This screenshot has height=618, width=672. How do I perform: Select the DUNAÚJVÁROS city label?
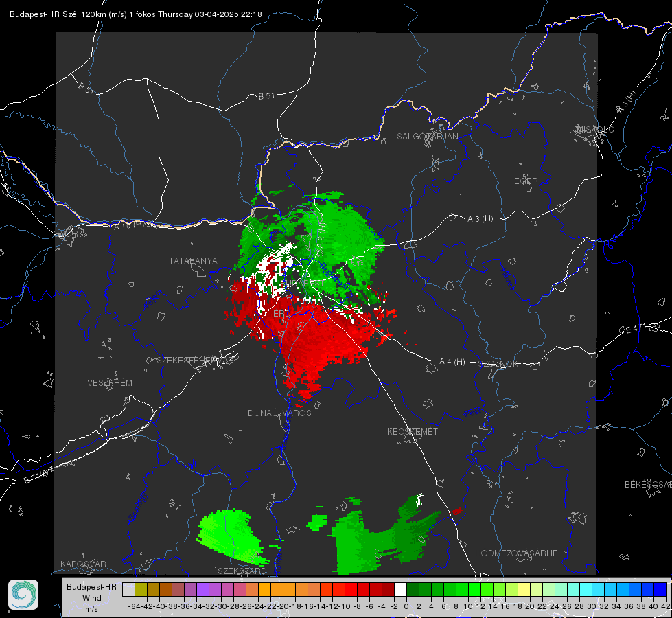[279, 413]
